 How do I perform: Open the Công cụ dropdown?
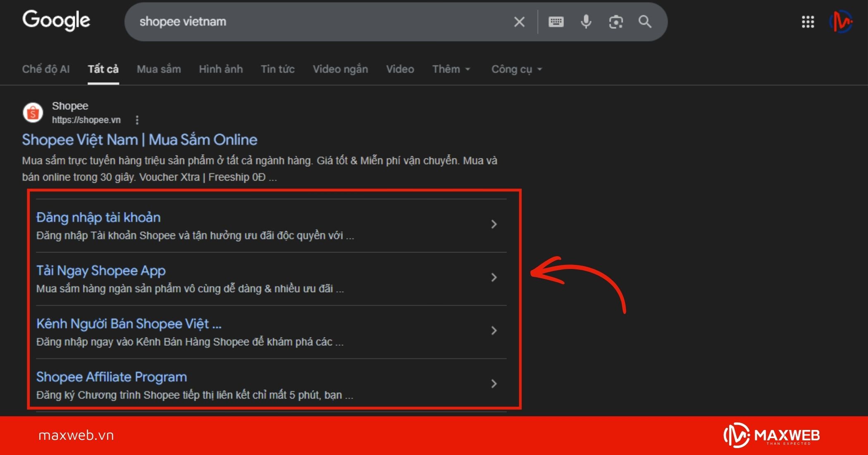pos(516,69)
